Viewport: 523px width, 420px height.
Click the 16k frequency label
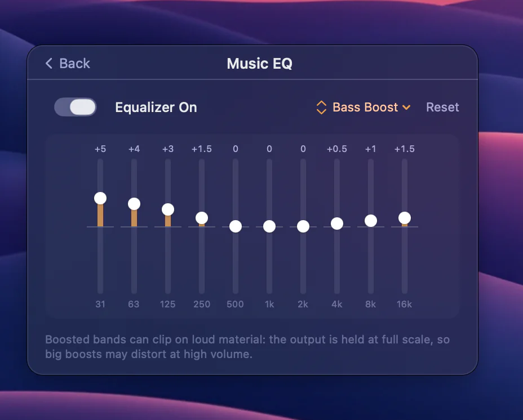(404, 304)
